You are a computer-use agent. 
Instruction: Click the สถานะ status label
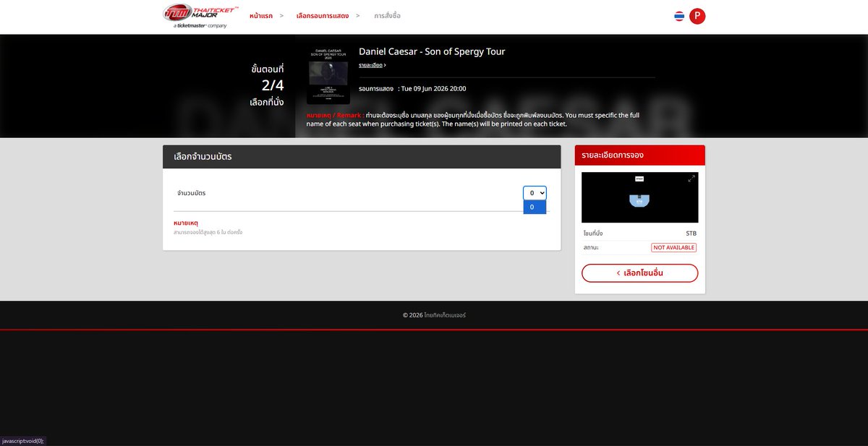591,247
